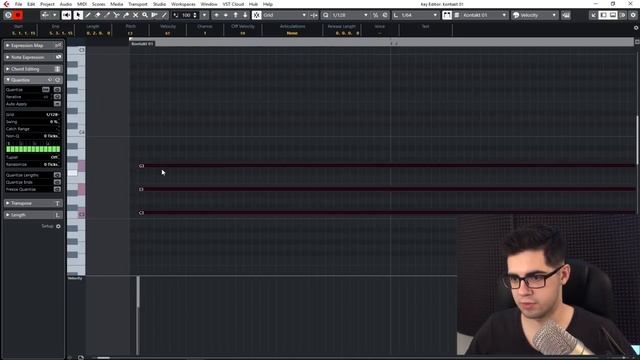The image size is (640, 360).
Task: Toggle Iterative Quantize percent icon
Action: pyautogui.click(x=376, y=15)
